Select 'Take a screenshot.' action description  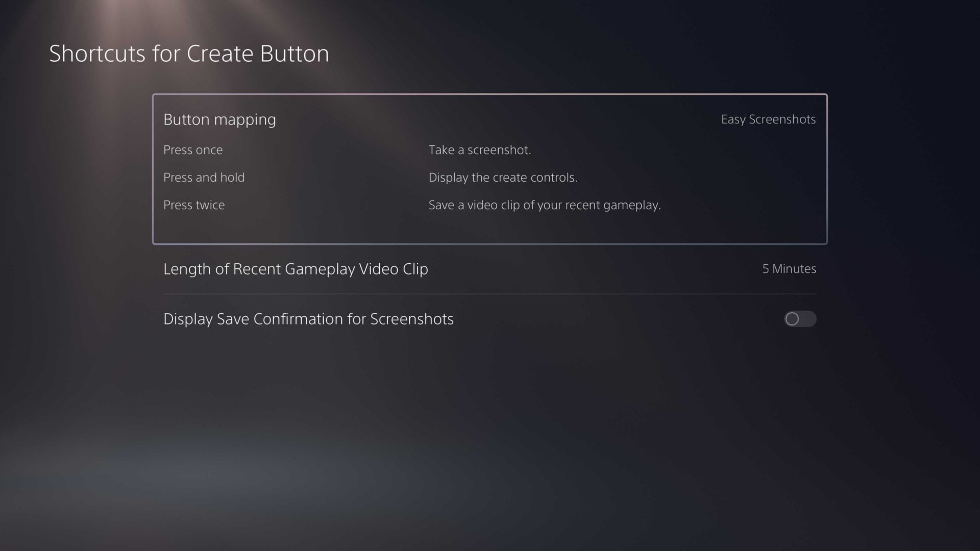click(480, 149)
